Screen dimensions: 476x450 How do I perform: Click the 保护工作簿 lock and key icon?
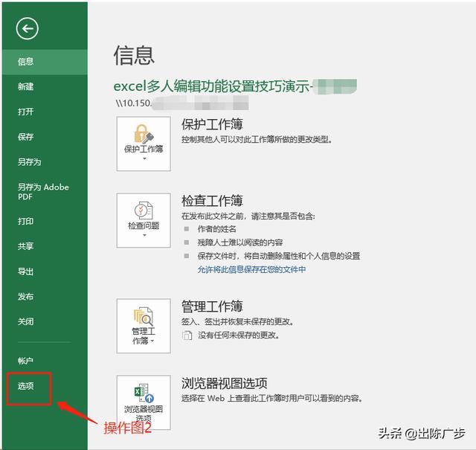click(144, 134)
